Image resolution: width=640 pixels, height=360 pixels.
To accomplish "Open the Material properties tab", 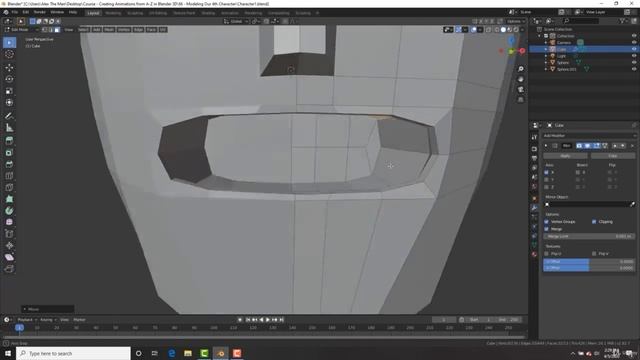I will tap(534, 254).
